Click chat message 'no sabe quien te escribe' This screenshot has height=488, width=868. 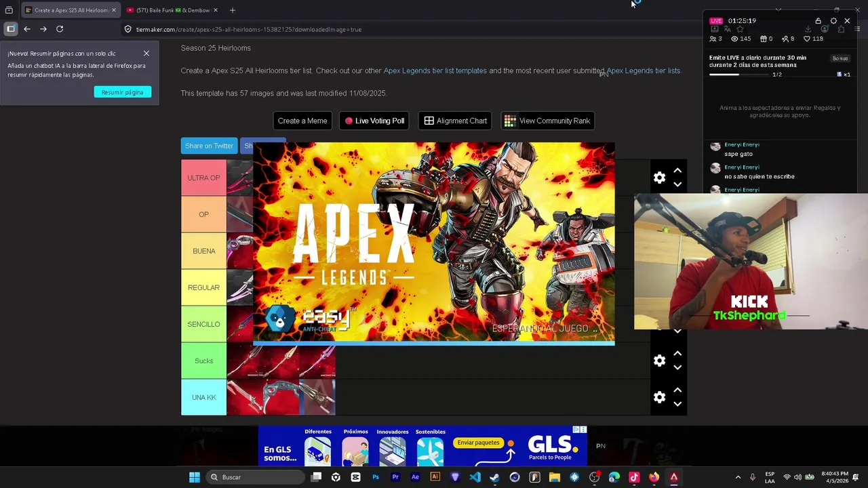[759, 176]
